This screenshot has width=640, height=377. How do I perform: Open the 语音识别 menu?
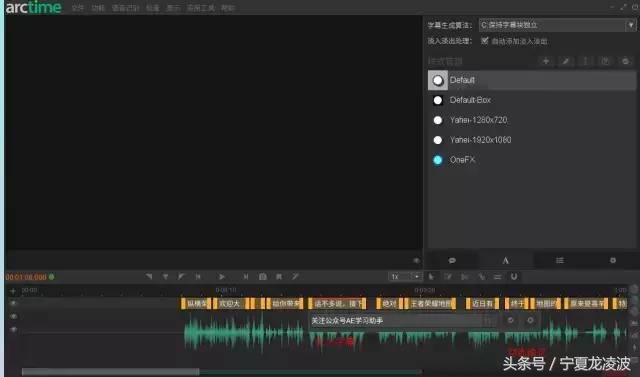[x=125, y=8]
